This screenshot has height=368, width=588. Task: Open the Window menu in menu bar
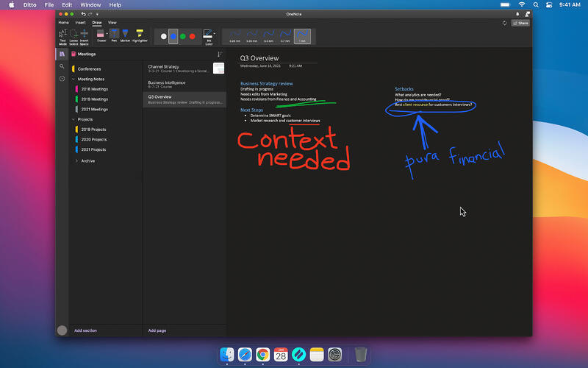pos(90,5)
